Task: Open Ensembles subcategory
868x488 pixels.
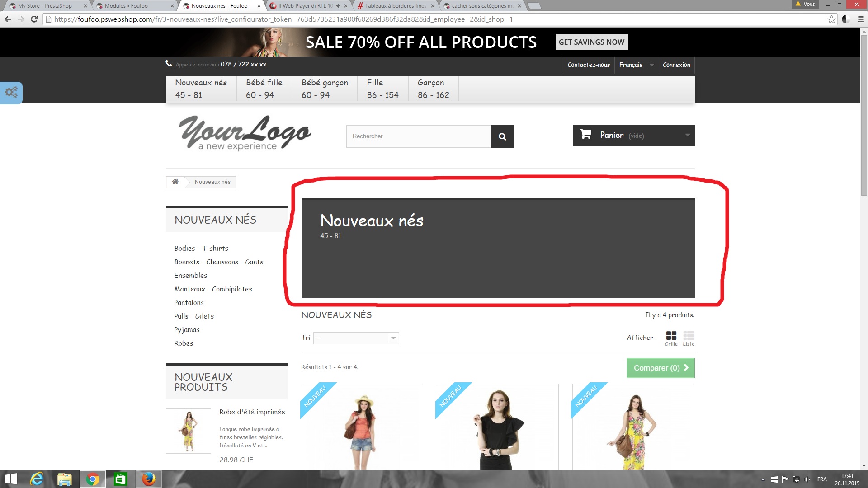Action: [x=191, y=275]
